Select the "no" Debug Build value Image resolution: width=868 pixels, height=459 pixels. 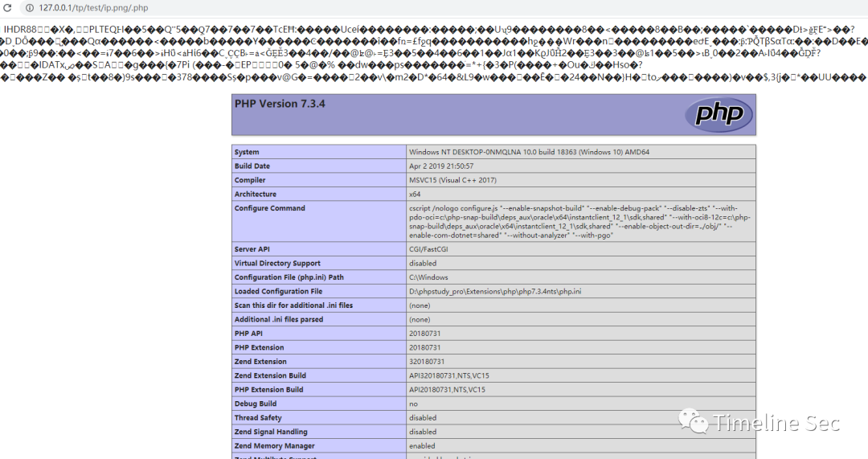tap(414, 404)
